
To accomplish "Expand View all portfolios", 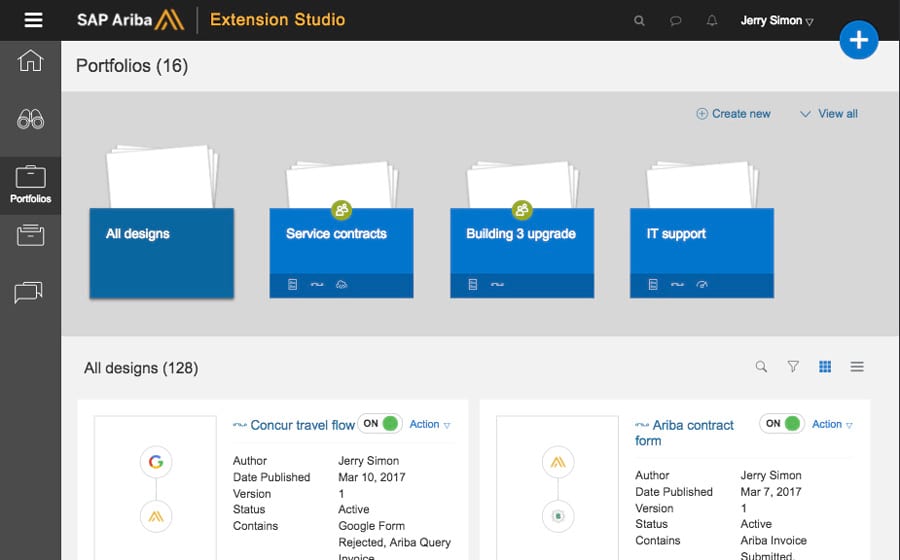I will coord(829,114).
